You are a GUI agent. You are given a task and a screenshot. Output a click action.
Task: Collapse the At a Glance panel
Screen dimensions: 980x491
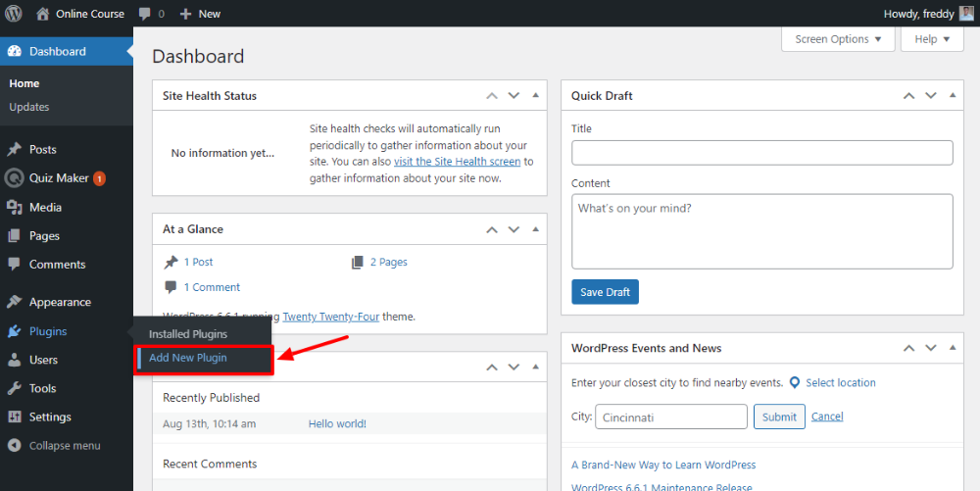[536, 229]
